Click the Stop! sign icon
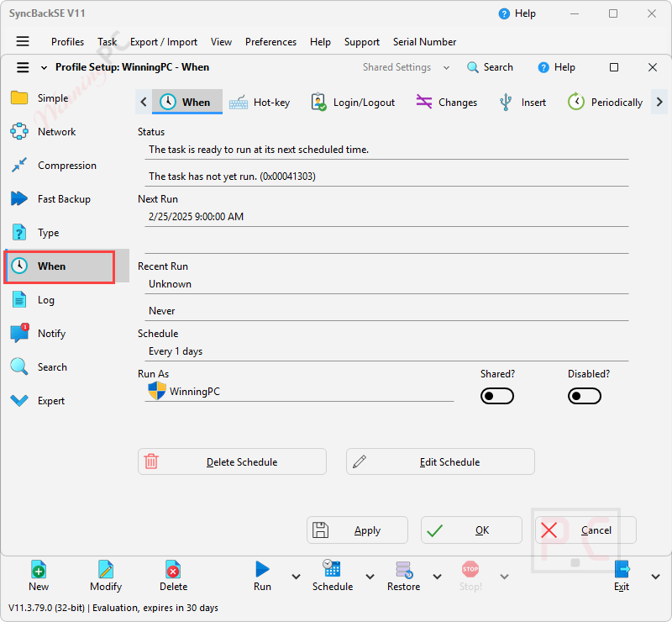 (470, 570)
